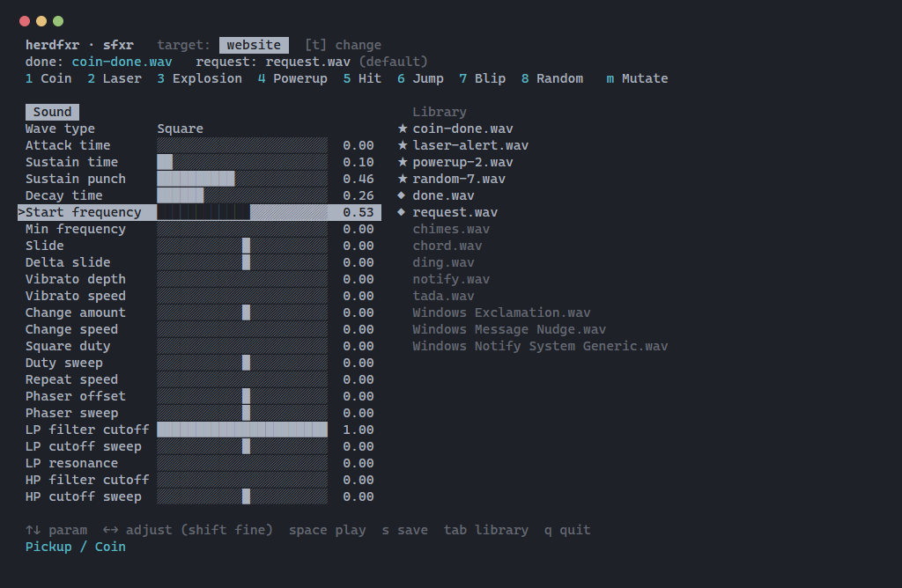This screenshot has height=588, width=902.
Task: Click the Pickup / Coin status text
Action: (76, 547)
